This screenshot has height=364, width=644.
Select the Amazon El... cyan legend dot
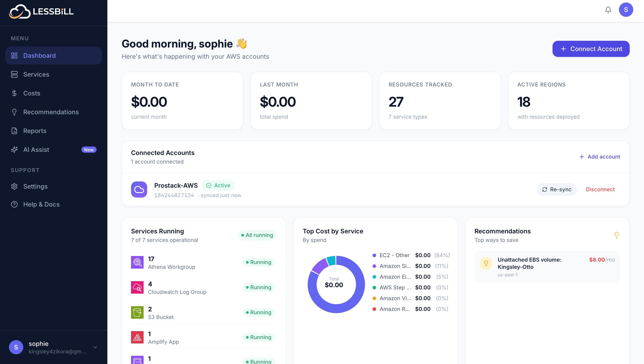point(374,277)
